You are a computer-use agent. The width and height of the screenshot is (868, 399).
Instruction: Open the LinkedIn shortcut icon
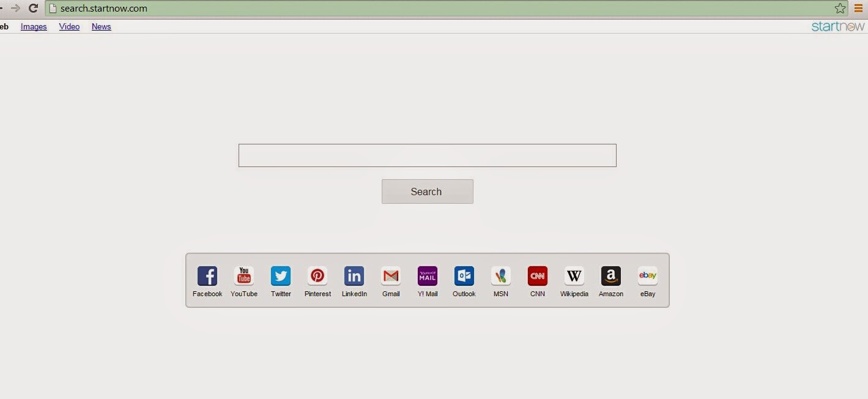coord(354,276)
